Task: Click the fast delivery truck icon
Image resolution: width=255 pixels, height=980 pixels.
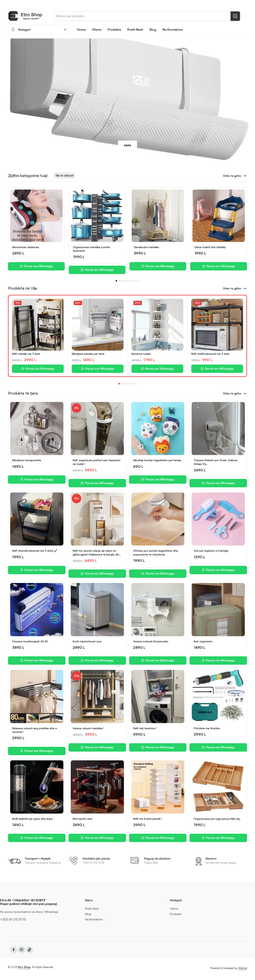Action: click(x=15, y=861)
